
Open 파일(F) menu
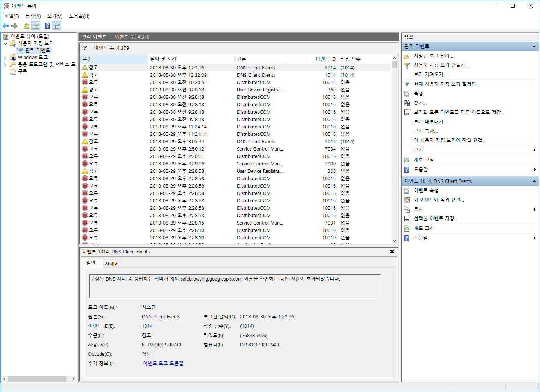[x=12, y=16]
